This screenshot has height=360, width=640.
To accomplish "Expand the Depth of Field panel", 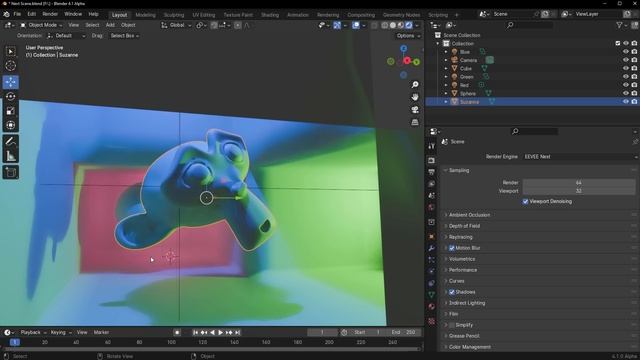I will (x=464, y=226).
